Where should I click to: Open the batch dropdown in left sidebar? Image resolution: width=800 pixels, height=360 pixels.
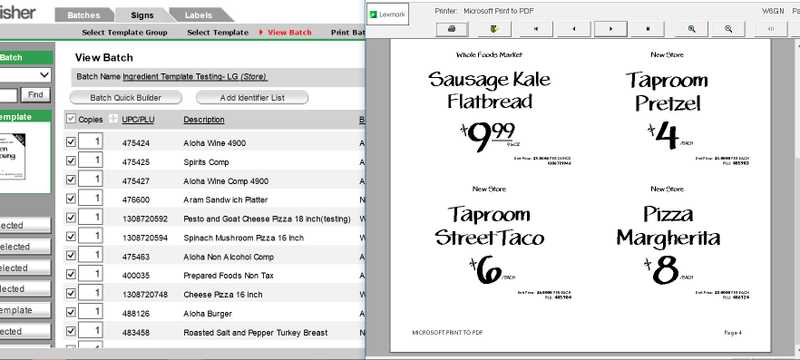tap(26, 75)
